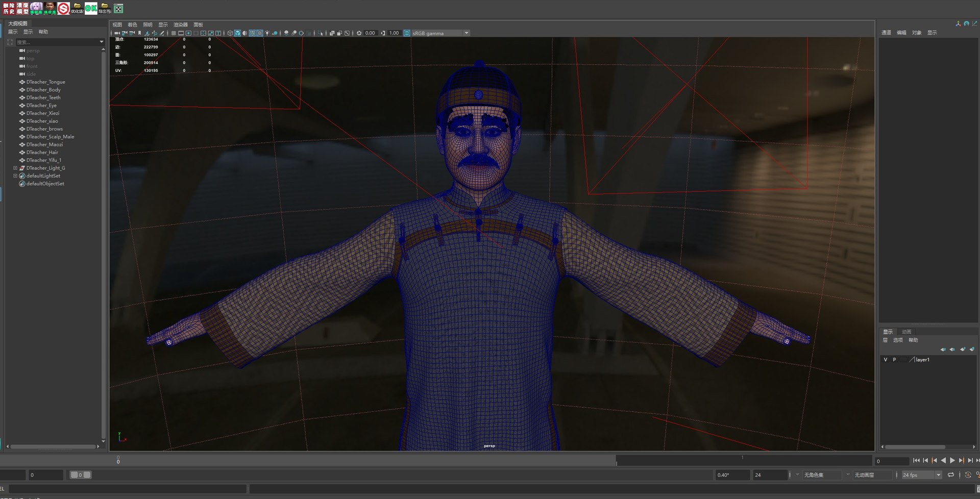The height and width of the screenshot is (499, 980).
Task: Toggle the loop playback icon
Action: [950, 475]
